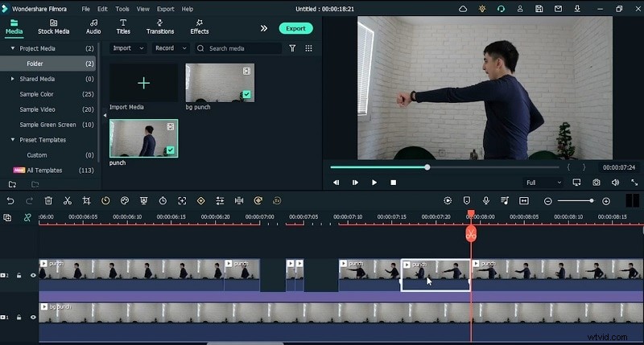Open the Import dropdown
This screenshot has width=644, height=345.
[128, 48]
